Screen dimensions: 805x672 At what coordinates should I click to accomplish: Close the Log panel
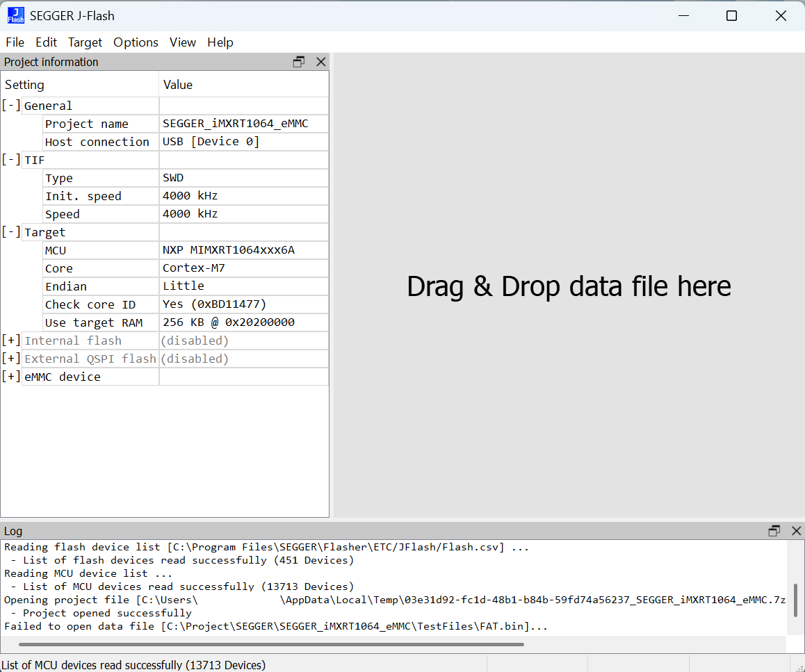point(797,531)
